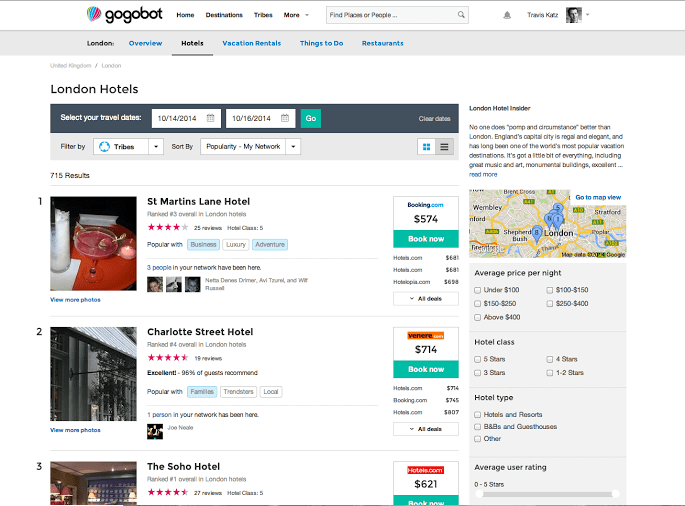Click map pin numbered 8
The height and width of the screenshot is (506, 685).
coord(537,232)
